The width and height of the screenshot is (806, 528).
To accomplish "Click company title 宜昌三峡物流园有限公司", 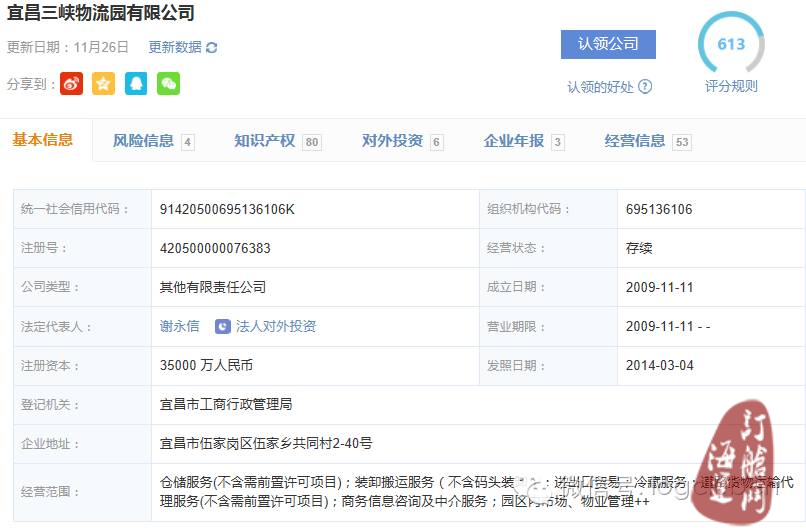I will click(101, 12).
